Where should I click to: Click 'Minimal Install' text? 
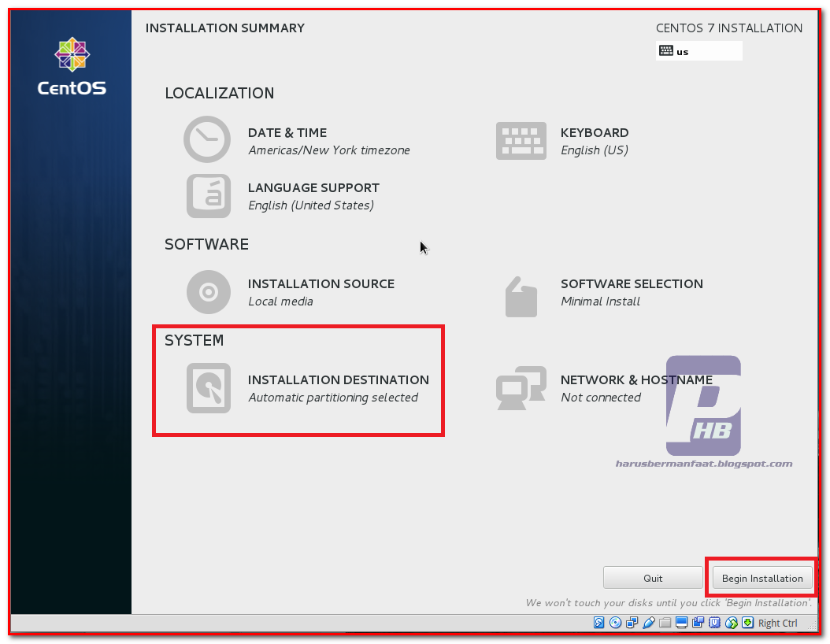tap(600, 301)
